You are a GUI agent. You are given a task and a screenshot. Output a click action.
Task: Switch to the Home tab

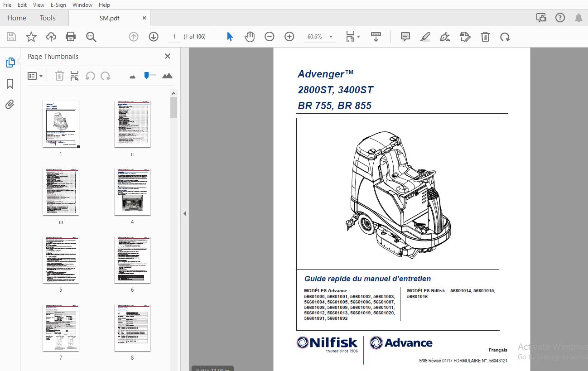pyautogui.click(x=17, y=18)
